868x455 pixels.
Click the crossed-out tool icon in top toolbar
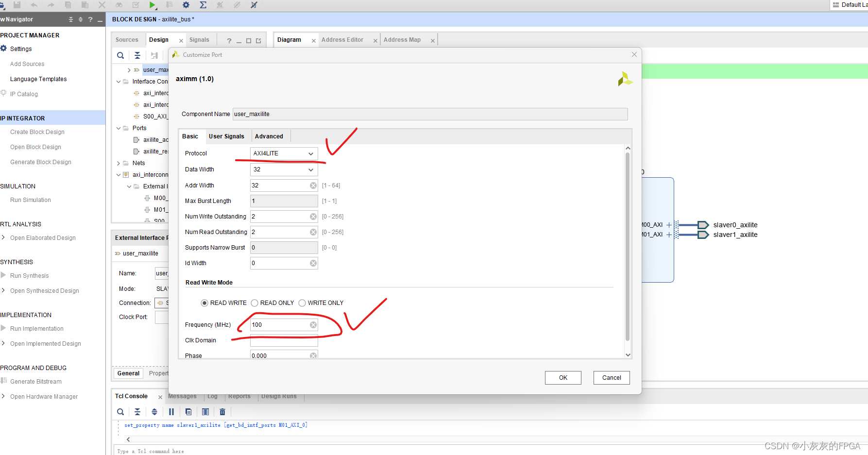pyautogui.click(x=254, y=5)
